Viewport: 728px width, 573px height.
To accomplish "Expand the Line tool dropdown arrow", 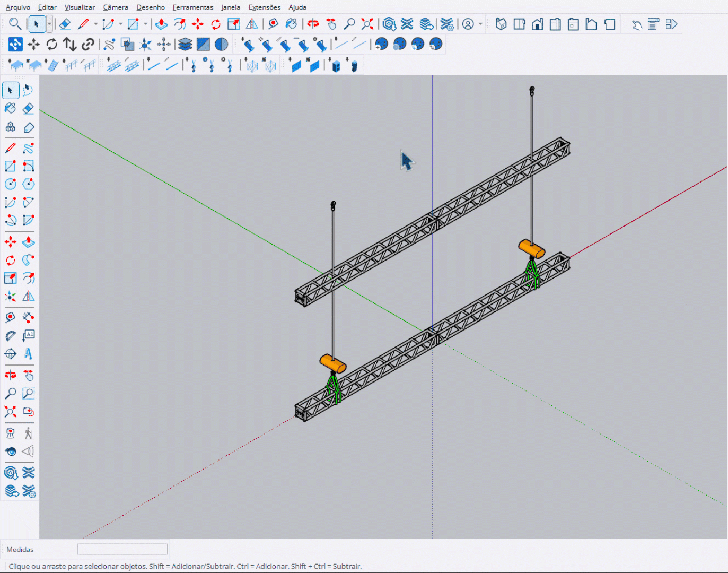I will pos(95,24).
